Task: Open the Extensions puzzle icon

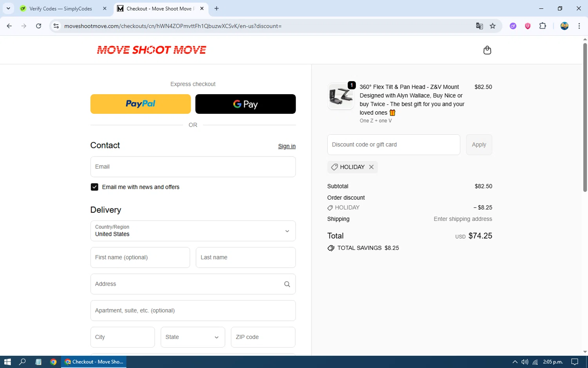Action: click(543, 26)
